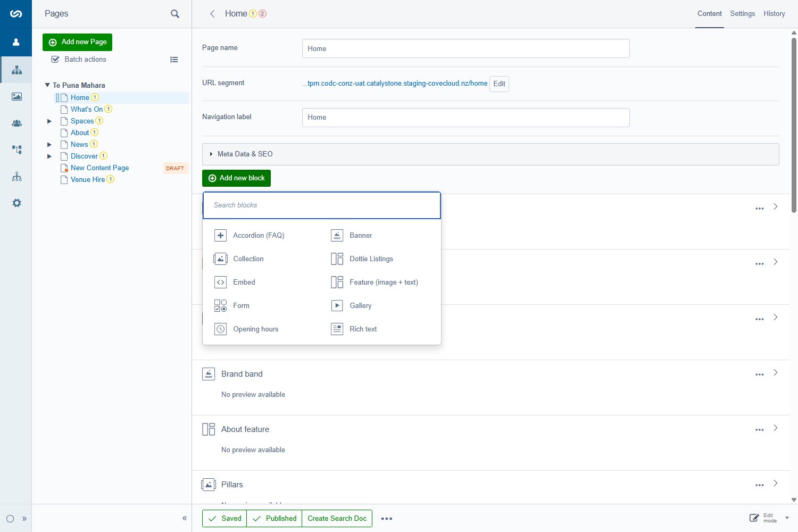
Task: Open the Pages sitetree sidebar icon
Action: tap(16, 70)
